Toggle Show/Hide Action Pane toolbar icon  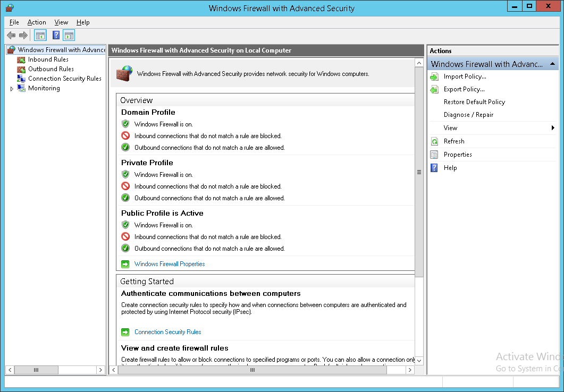69,35
